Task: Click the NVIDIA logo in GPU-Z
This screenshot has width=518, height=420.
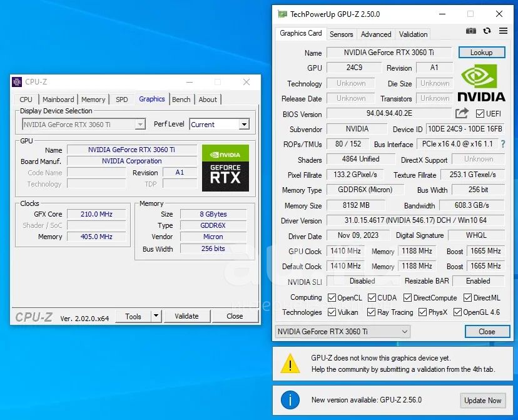Action: [x=481, y=83]
